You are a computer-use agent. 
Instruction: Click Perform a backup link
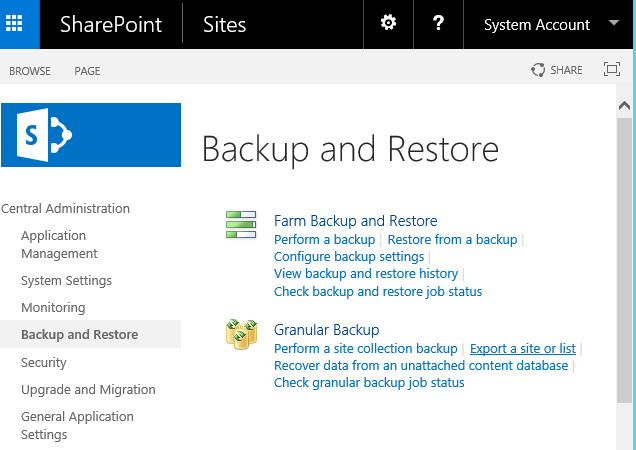(324, 239)
